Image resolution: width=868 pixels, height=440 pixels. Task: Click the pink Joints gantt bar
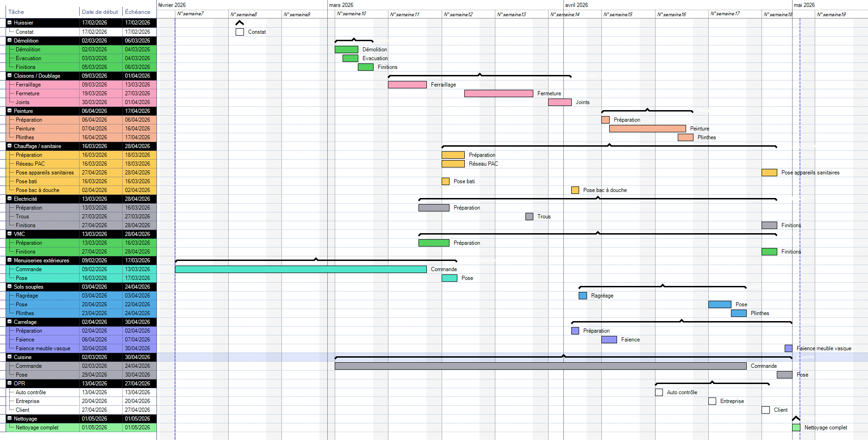pos(560,102)
